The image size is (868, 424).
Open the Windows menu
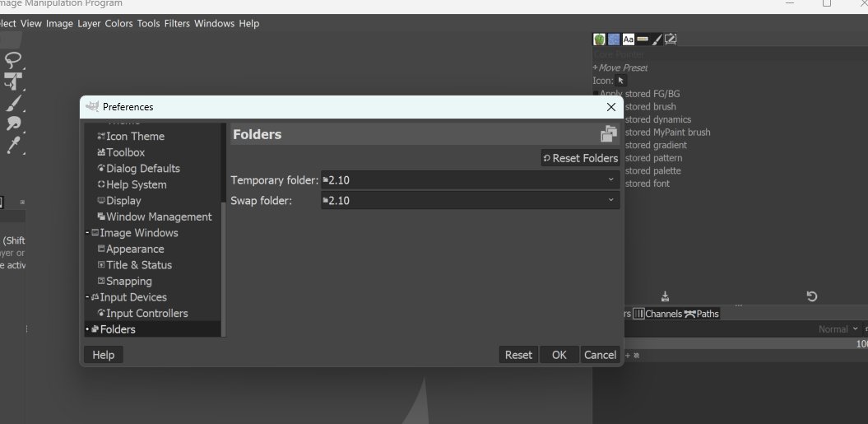pos(214,23)
